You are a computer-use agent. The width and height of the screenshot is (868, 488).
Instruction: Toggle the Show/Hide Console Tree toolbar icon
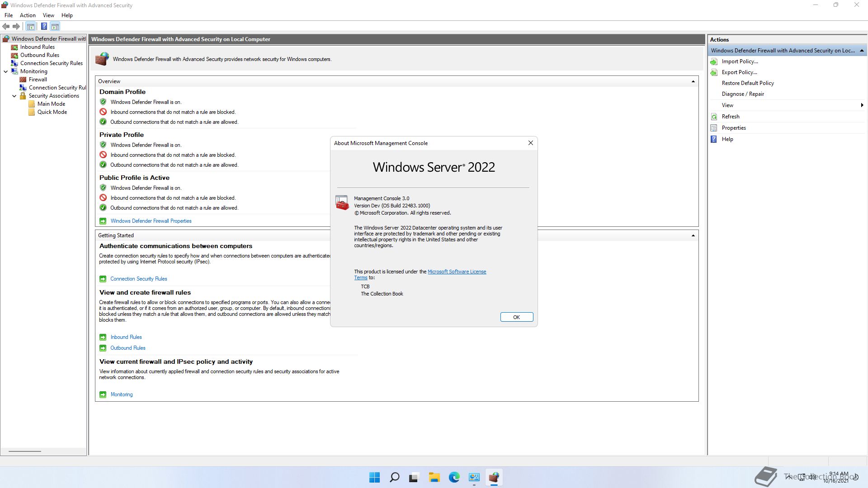click(x=31, y=26)
